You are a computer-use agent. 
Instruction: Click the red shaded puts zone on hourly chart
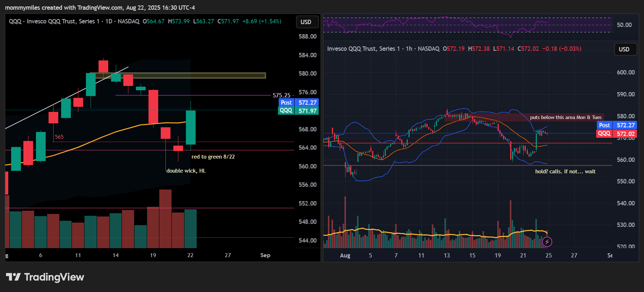tap(524, 117)
